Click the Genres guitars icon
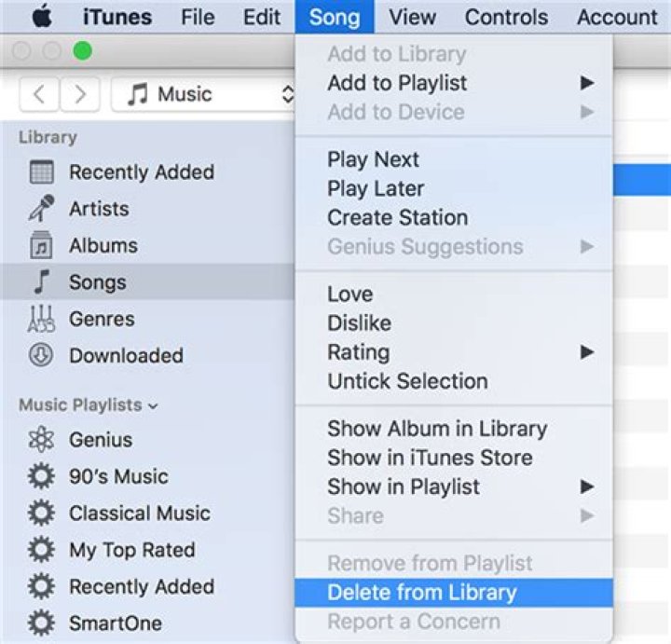The width and height of the screenshot is (671, 644). [x=42, y=319]
